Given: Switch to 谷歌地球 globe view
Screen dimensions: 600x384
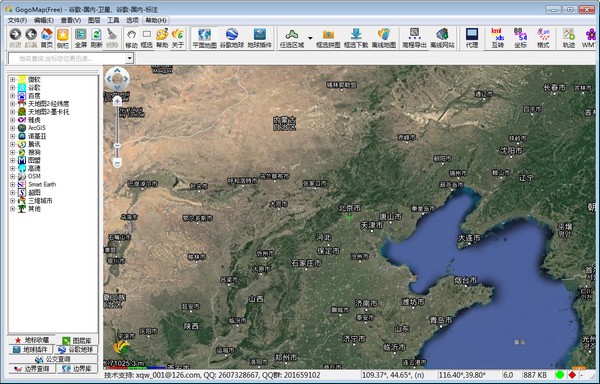Looking at the screenshot, I should pos(232,38).
